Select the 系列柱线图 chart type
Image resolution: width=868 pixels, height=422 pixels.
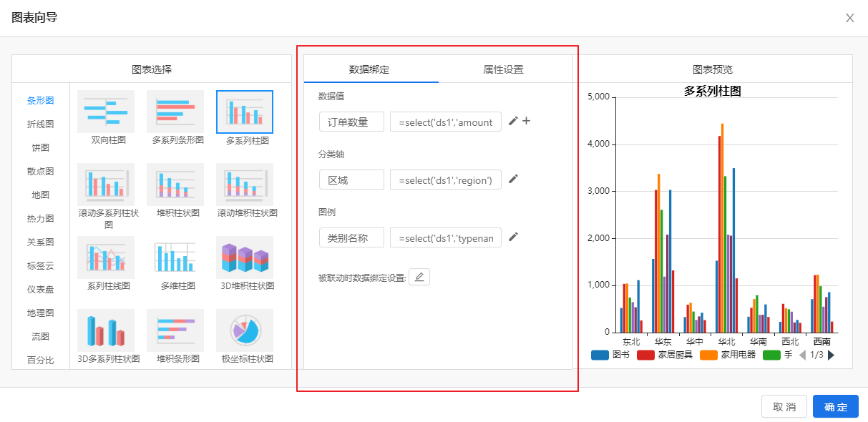(x=106, y=257)
